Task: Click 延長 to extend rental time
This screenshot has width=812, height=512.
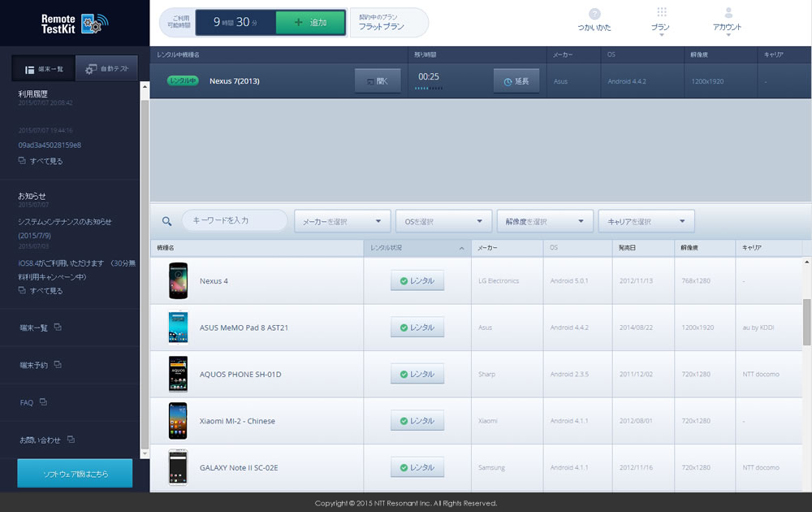Action: coord(516,81)
